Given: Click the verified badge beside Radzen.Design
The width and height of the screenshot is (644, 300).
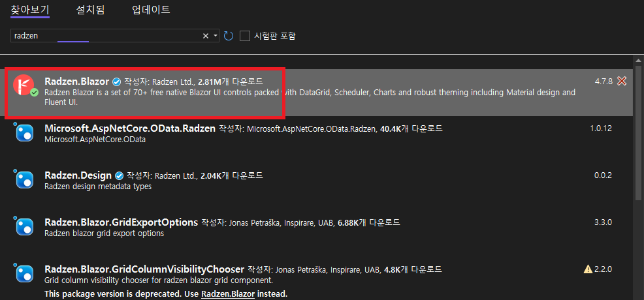Looking at the screenshot, I should (x=119, y=176).
